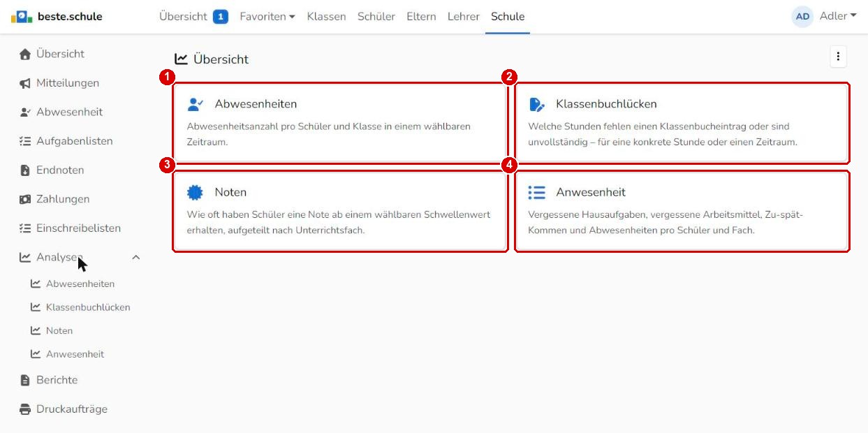Open Druckaufträge in the sidebar

[x=72, y=409]
